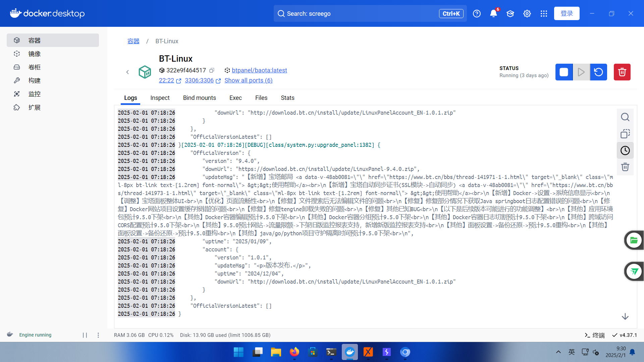This screenshot has height=362, width=644.
Task: Switch to the Stats tab
Action: coord(287,98)
